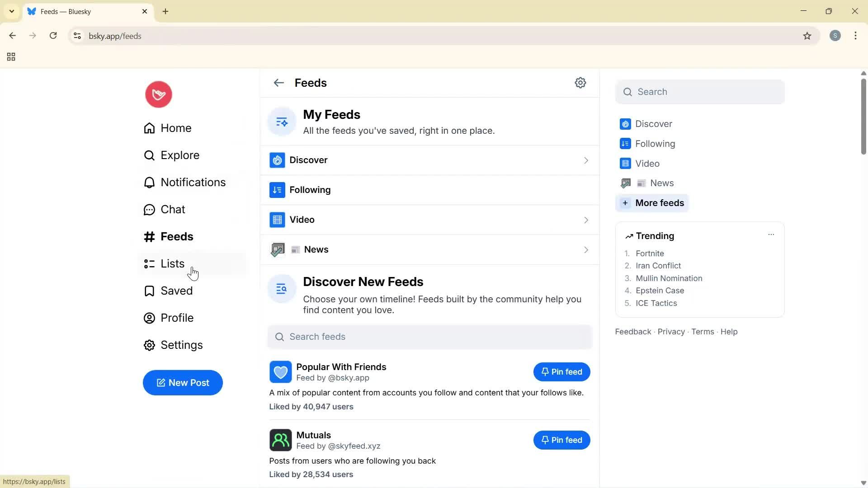Pin the Mutuals feed
This screenshot has width=868, height=488.
[x=561, y=440]
